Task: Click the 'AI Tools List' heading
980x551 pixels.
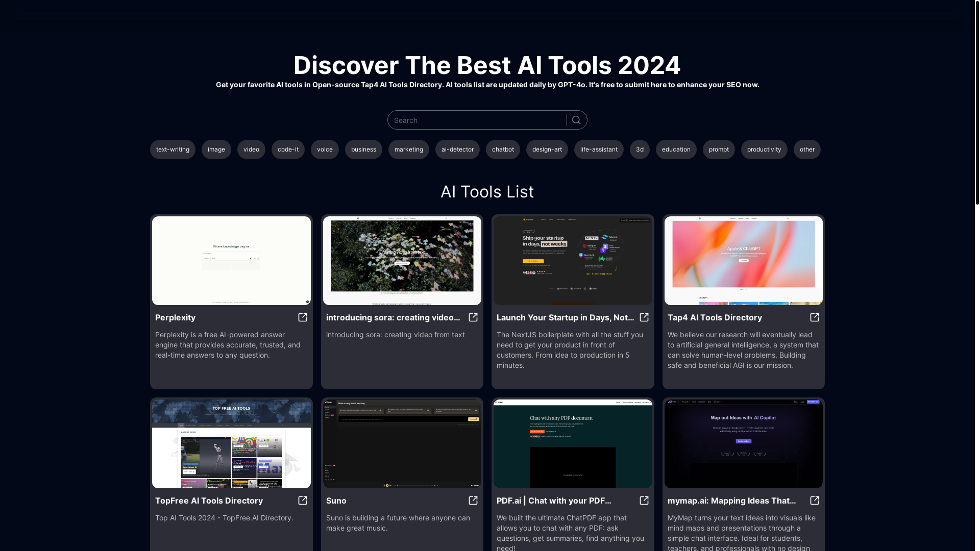Action: tap(487, 192)
